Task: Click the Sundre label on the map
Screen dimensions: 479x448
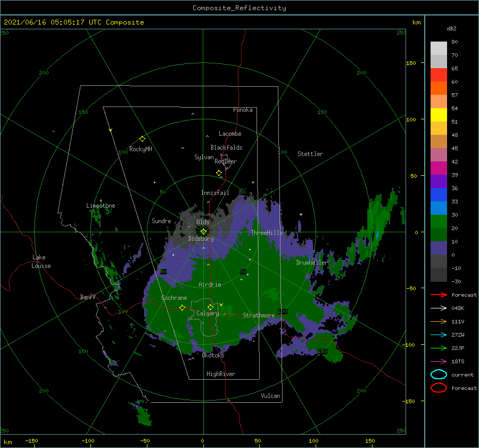Action: 161,221
